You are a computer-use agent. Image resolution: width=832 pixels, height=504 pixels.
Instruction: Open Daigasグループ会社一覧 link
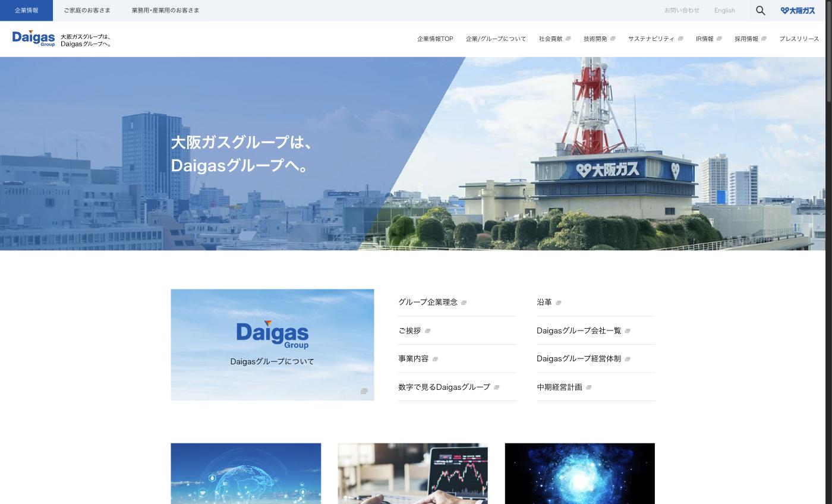point(579,330)
